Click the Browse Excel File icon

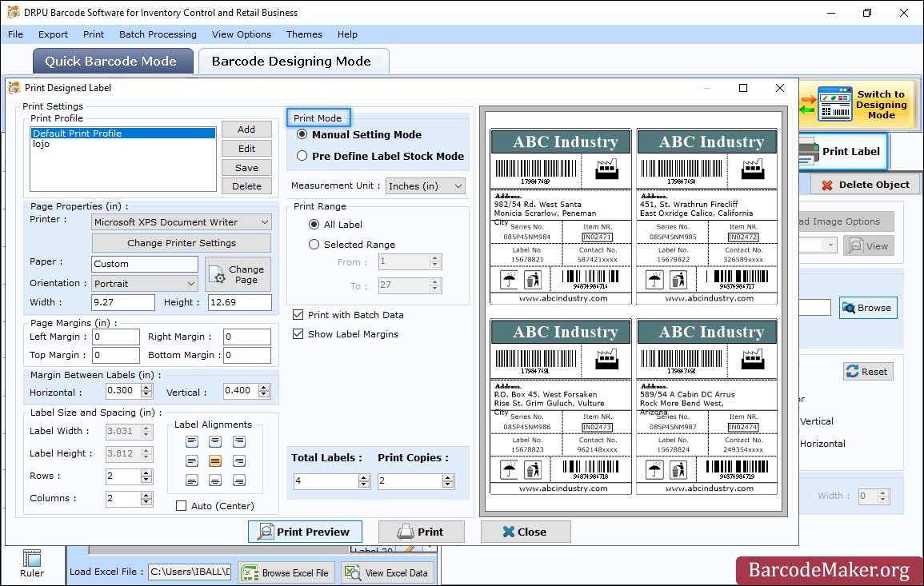[250, 572]
